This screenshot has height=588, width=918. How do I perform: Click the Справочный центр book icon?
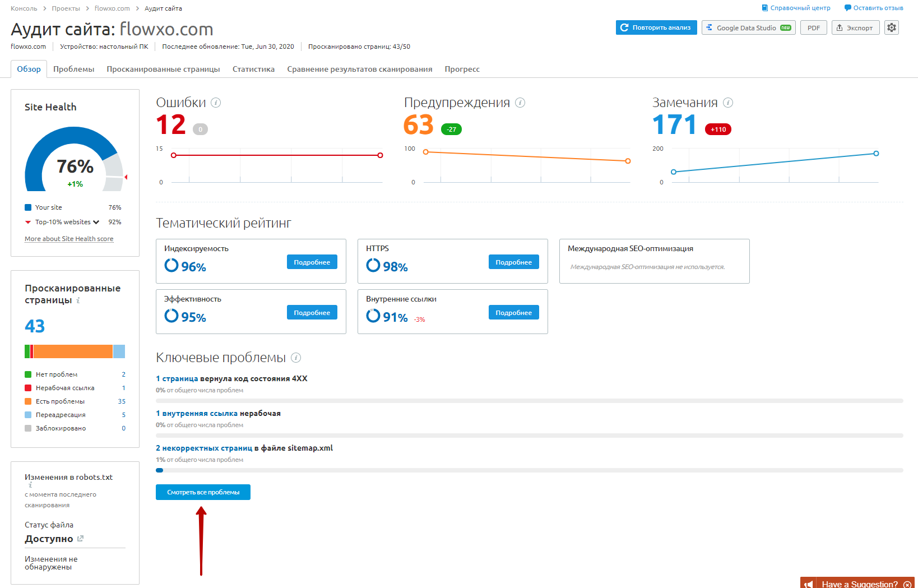click(765, 8)
